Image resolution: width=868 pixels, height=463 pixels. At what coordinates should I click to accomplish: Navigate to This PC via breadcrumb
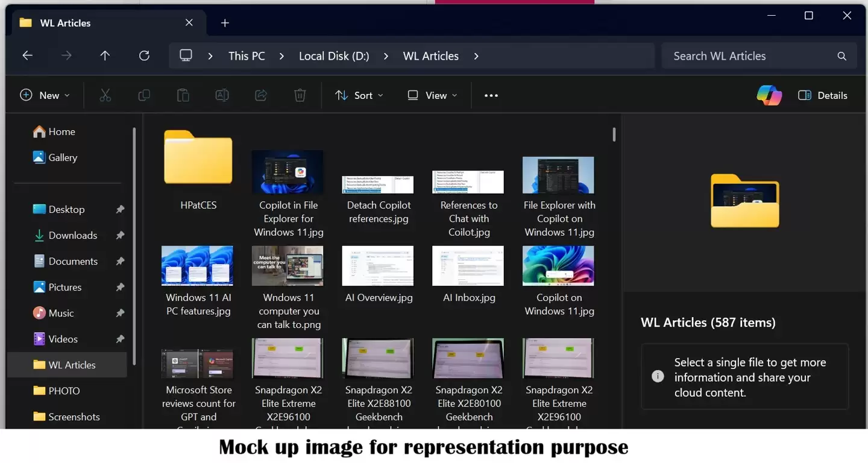pos(246,55)
